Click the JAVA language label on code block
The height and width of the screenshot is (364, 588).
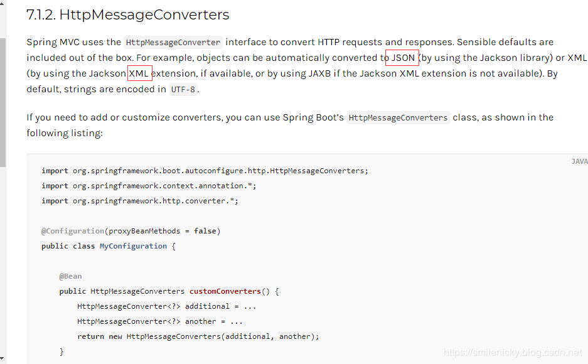tap(579, 161)
